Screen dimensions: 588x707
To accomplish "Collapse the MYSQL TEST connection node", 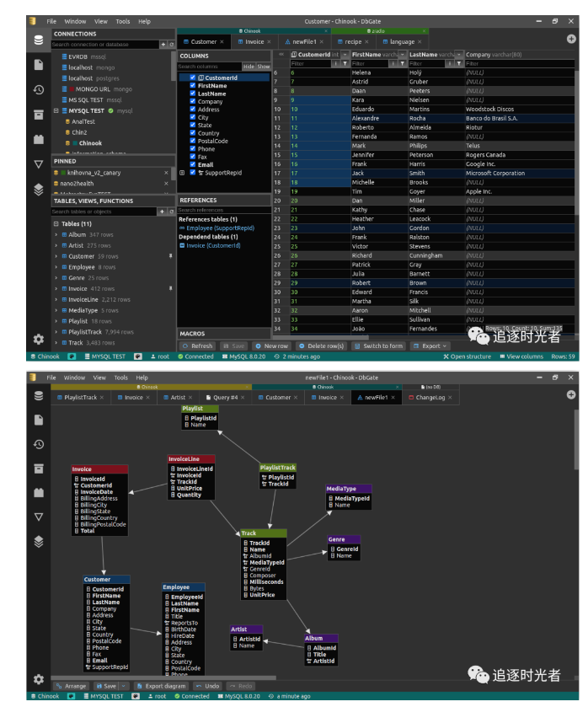I will coord(56,110).
